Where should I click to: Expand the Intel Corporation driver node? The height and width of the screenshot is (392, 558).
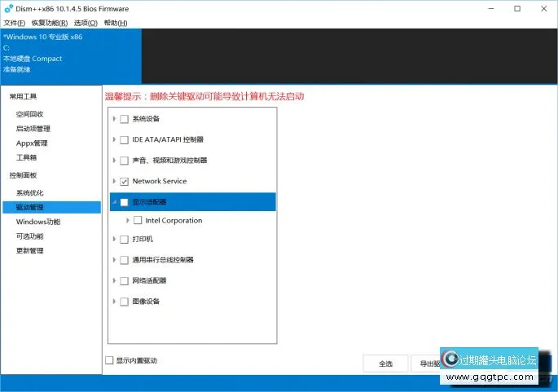[128, 220]
